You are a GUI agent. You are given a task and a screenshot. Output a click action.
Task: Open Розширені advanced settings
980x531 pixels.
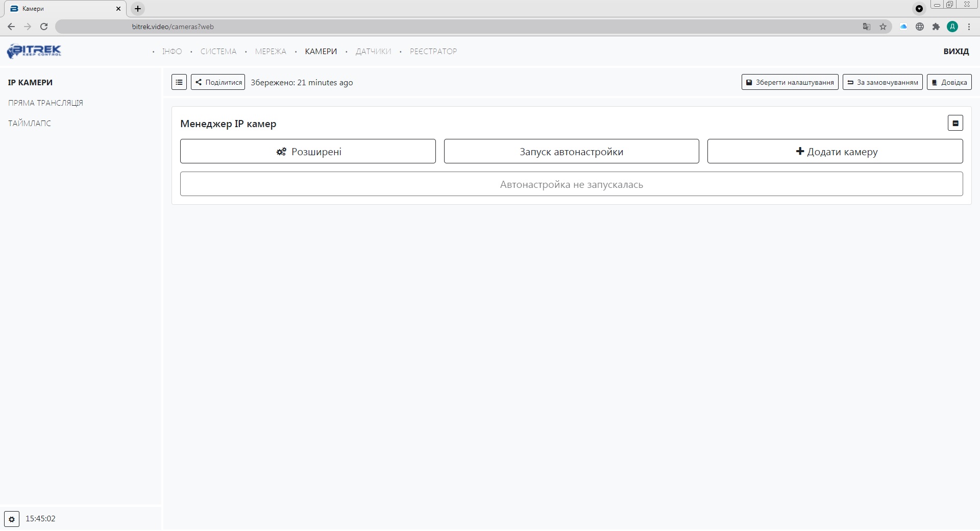308,152
